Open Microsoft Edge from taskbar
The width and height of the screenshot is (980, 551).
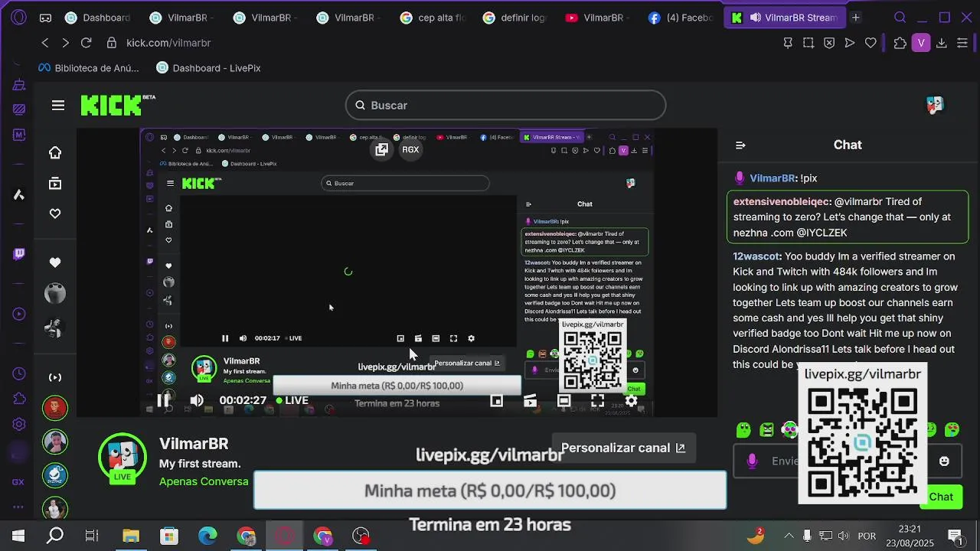(207, 536)
